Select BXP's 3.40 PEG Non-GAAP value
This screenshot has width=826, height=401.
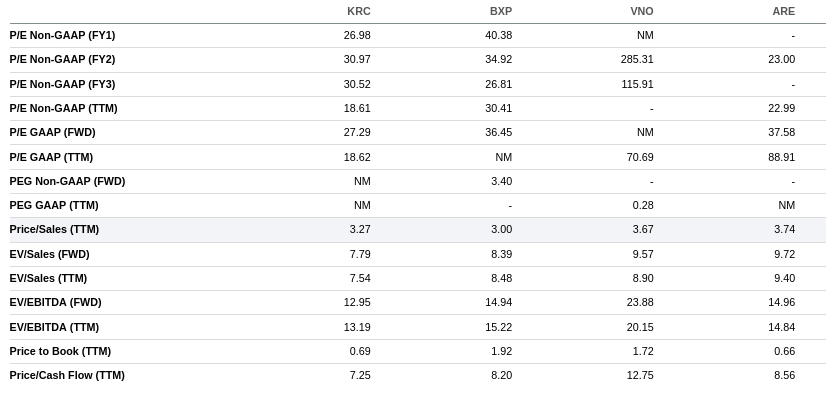click(x=501, y=181)
